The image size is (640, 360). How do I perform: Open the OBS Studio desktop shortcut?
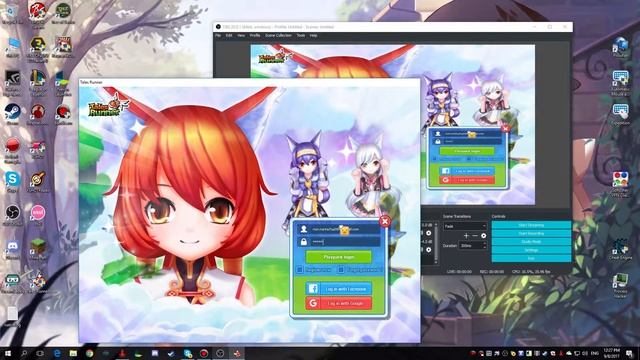click(13, 213)
